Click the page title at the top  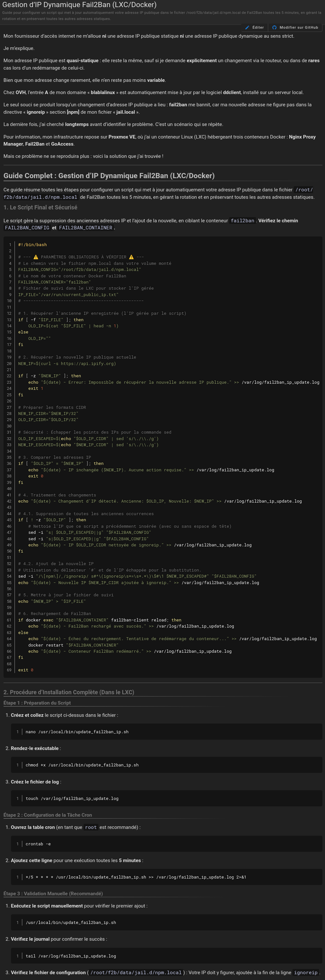pos(79,5)
